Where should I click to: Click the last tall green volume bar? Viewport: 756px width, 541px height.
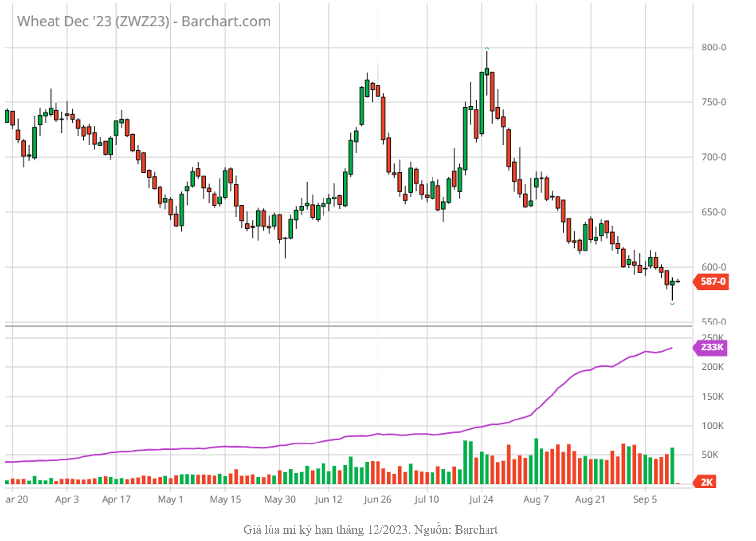tap(672, 466)
